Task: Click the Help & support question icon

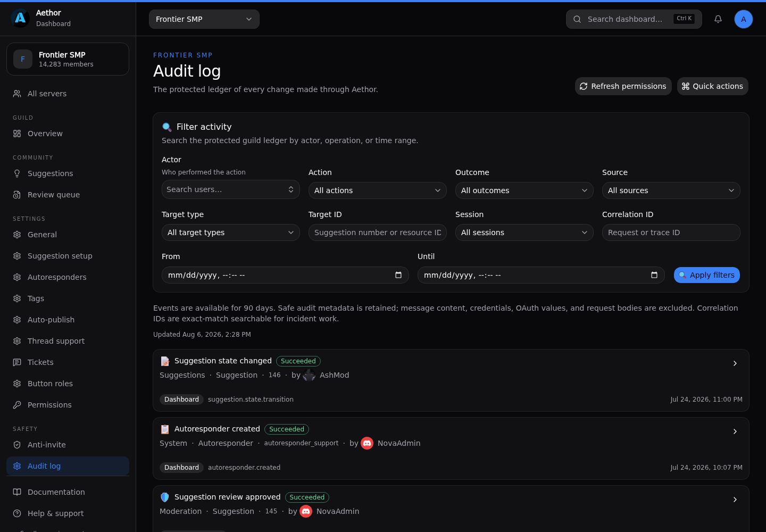Action: pos(17,513)
